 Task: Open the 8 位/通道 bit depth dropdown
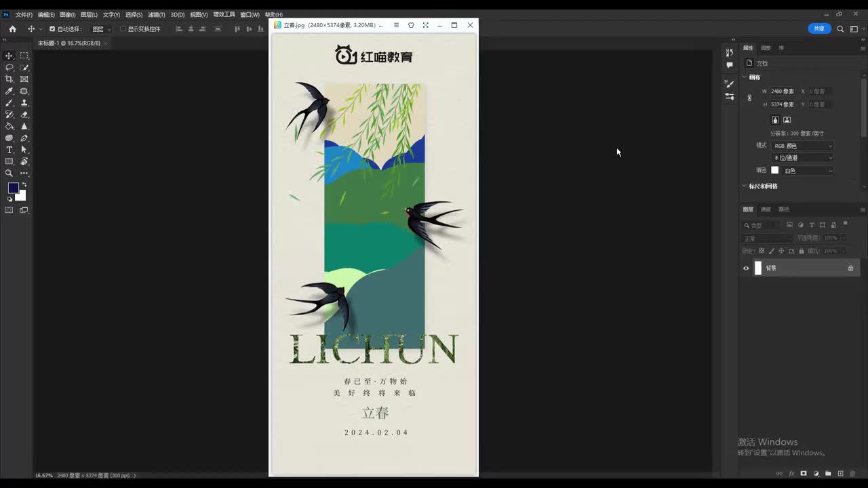click(802, 158)
